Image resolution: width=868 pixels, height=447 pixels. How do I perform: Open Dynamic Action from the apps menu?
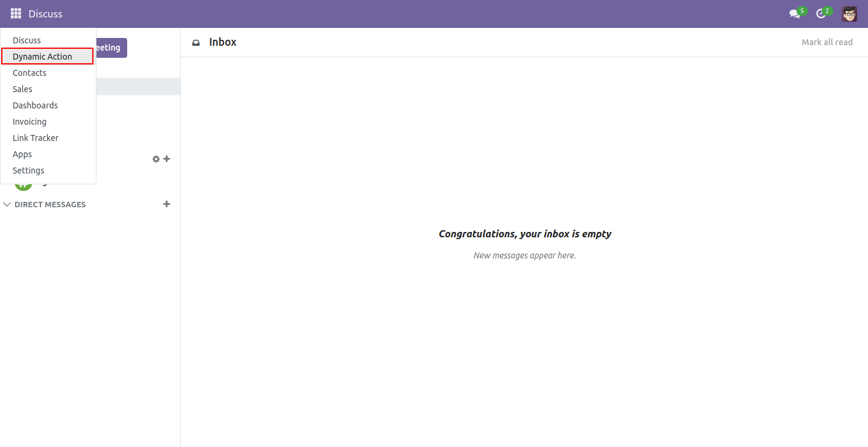48,57
